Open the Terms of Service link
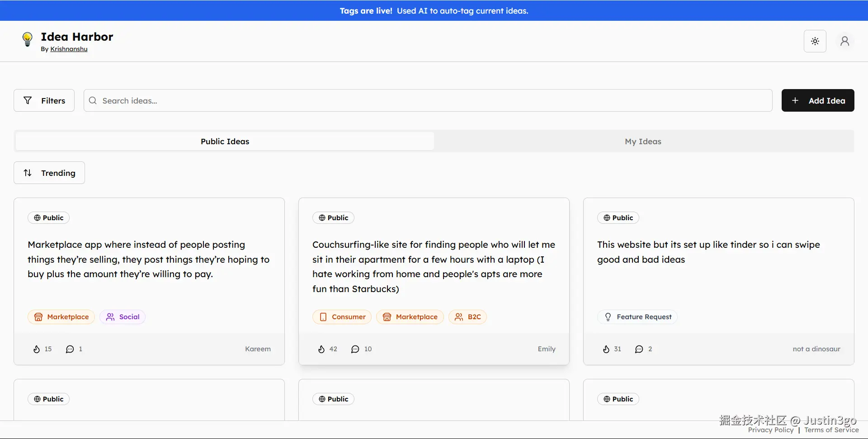Screen dimensions: 868x439 pyautogui.click(x=831, y=430)
